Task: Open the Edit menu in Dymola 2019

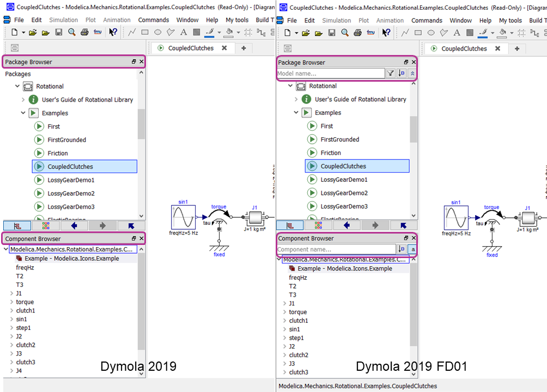Action: click(37, 20)
